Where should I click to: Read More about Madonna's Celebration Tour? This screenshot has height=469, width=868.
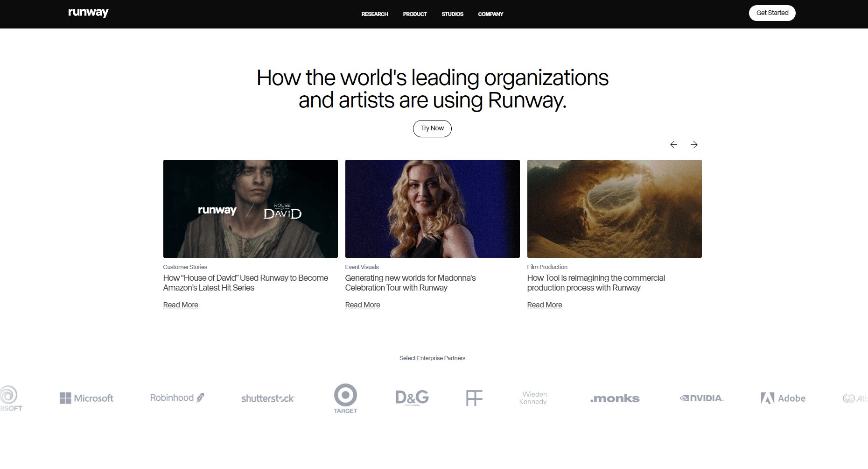(363, 305)
